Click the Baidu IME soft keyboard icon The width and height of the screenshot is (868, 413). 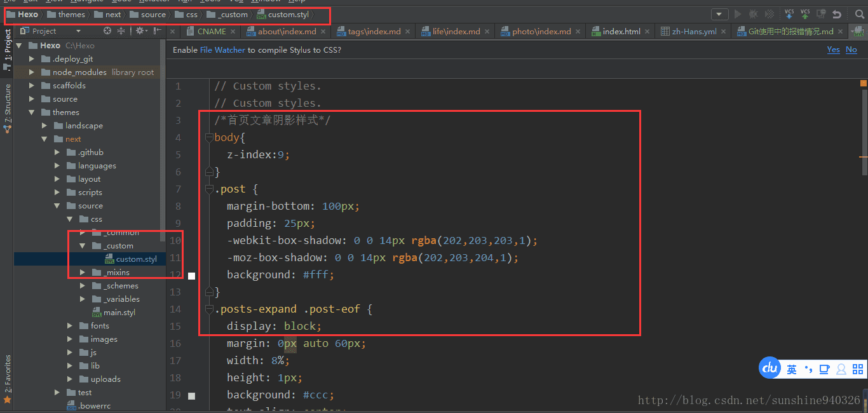click(824, 369)
